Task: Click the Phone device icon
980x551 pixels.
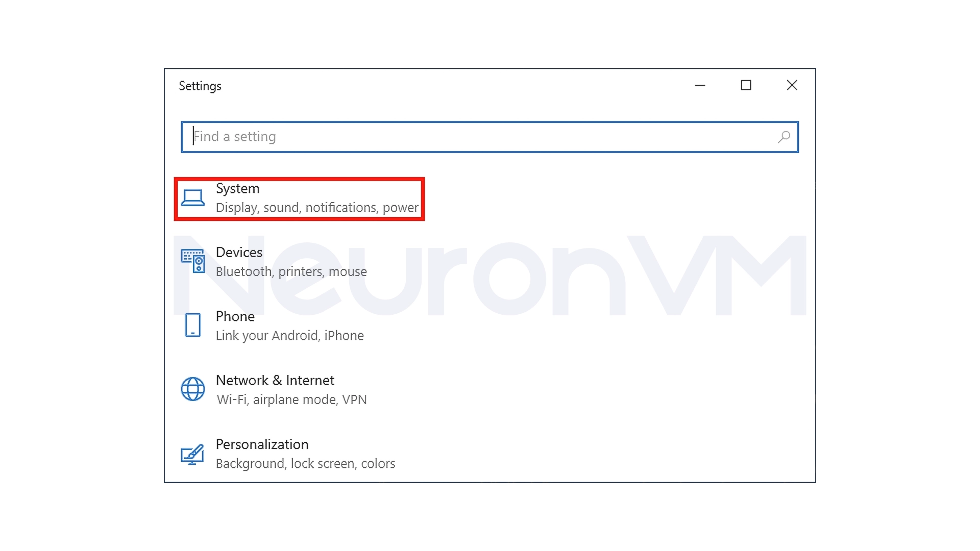Action: (x=192, y=325)
